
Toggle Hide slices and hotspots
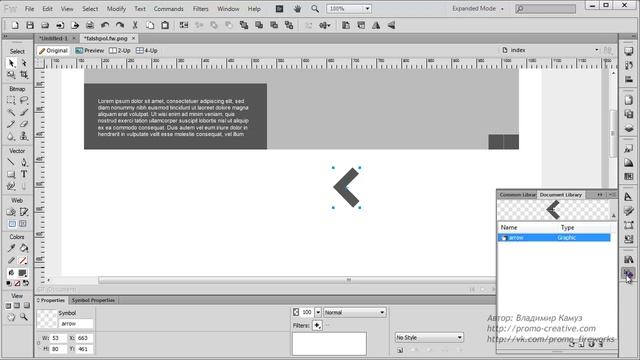12,224
